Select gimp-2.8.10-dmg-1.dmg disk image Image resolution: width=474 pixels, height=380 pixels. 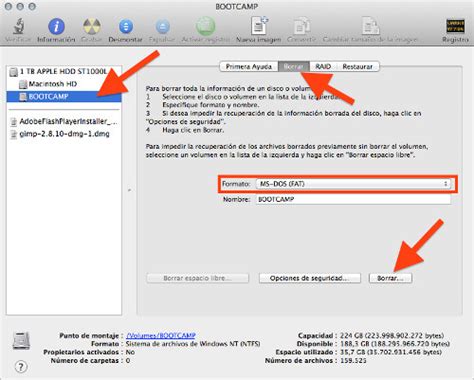[64, 134]
